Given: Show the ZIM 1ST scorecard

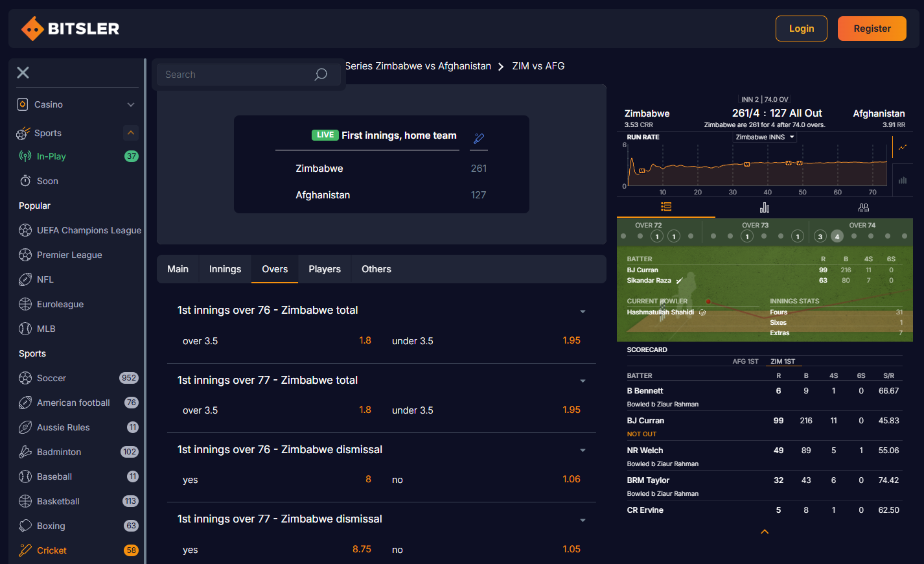Looking at the screenshot, I should click(x=783, y=362).
